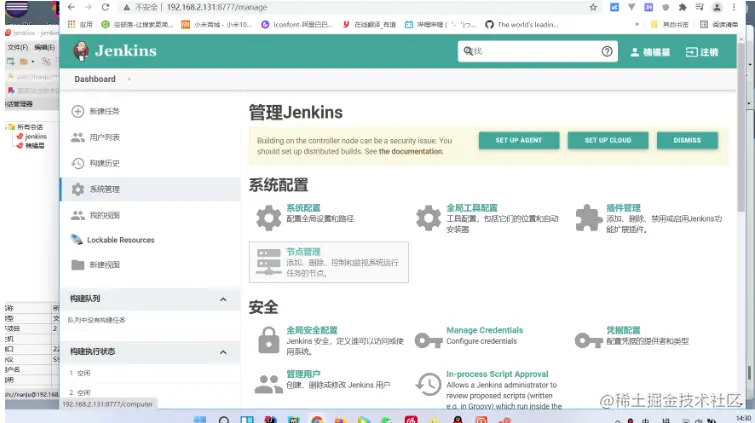Collapse the 构建队列 panel
The image size is (755, 423).
pos(223,299)
